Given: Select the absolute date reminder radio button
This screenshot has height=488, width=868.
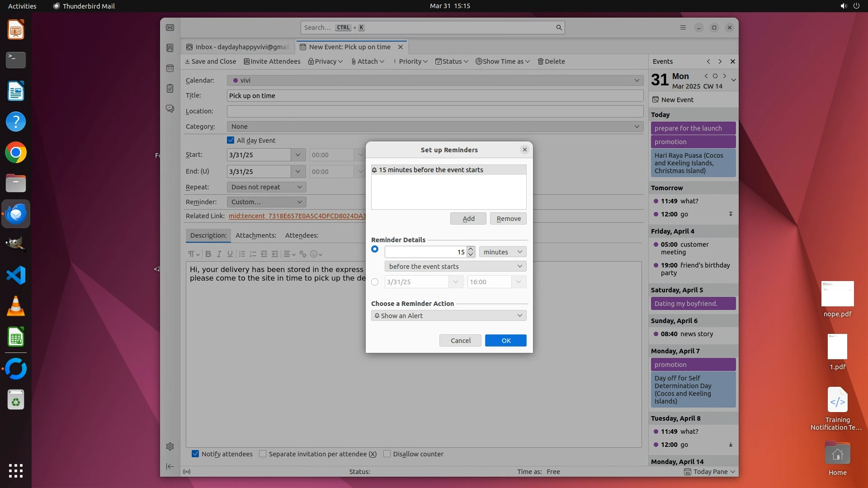Looking at the screenshot, I should pos(375,282).
